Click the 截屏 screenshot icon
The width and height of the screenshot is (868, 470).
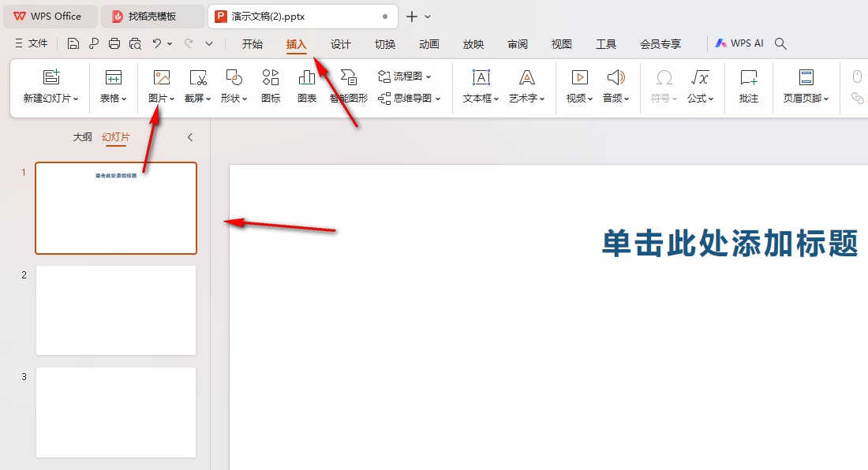197,76
